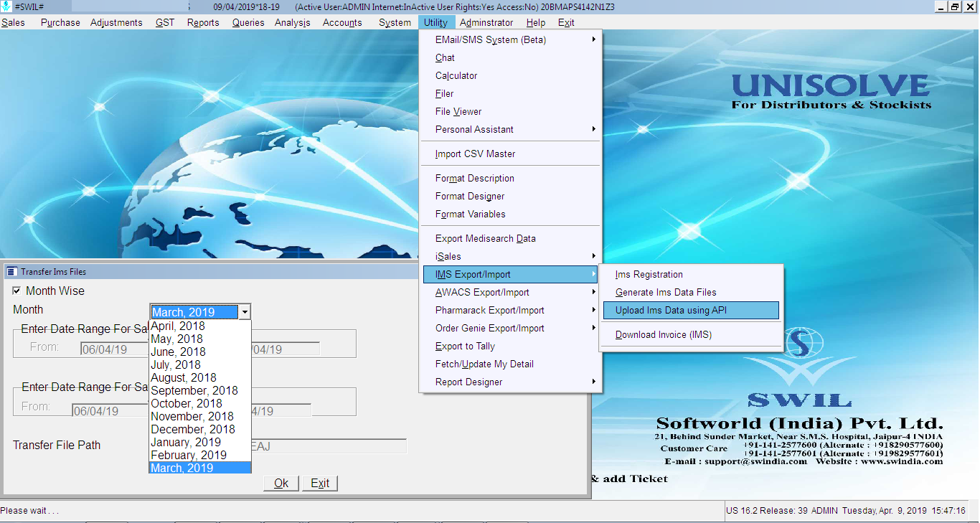Choose December, 2018 month option
The image size is (980, 523).
[x=200, y=429]
